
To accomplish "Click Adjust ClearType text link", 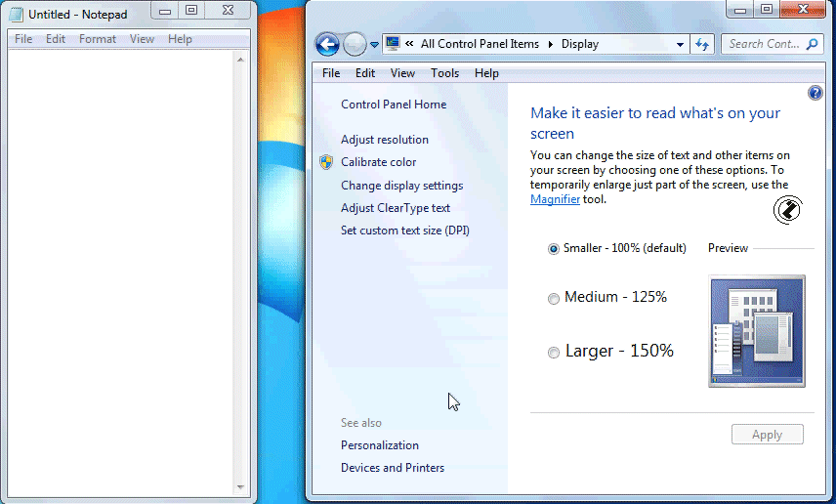I will (396, 208).
